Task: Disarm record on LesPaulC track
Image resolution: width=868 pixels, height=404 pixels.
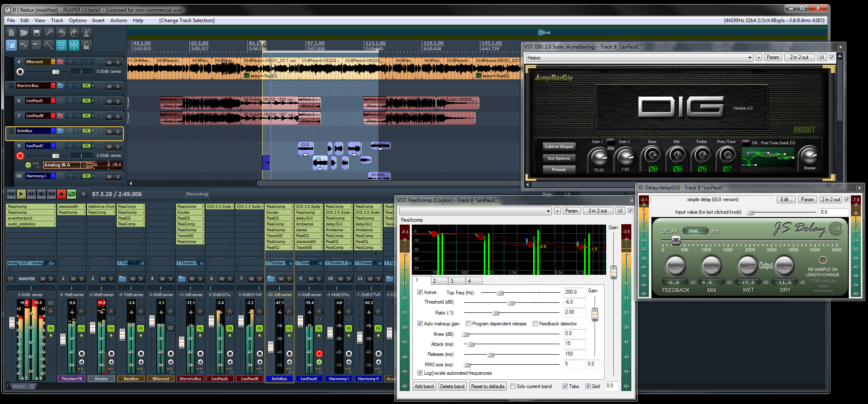Action: (20, 156)
